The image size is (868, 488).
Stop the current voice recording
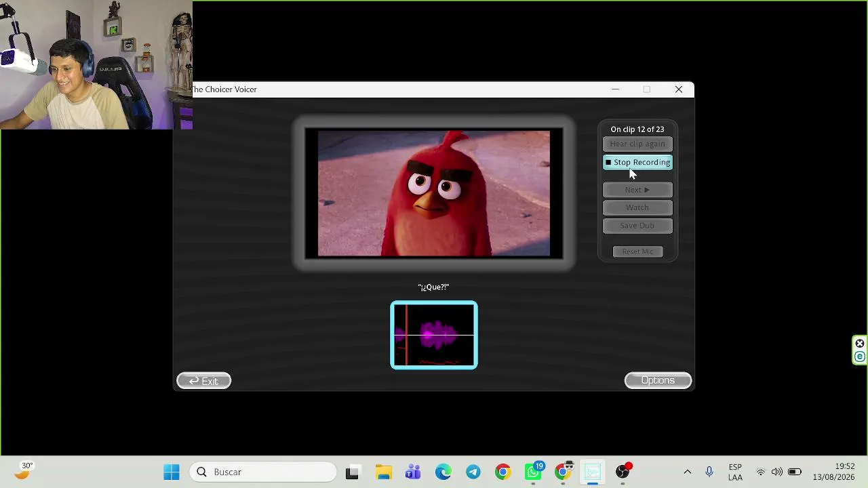point(637,162)
